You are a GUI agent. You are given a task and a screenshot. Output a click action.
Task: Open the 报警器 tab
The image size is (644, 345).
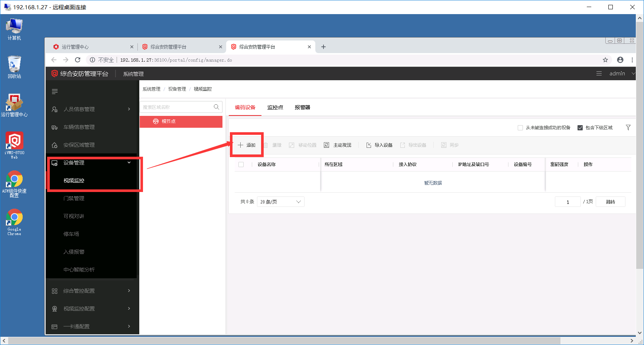click(x=302, y=107)
